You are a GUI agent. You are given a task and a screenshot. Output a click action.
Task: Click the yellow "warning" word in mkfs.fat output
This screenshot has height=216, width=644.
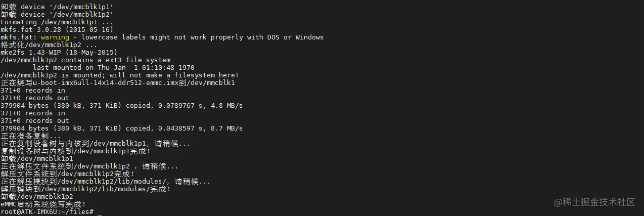click(55, 37)
